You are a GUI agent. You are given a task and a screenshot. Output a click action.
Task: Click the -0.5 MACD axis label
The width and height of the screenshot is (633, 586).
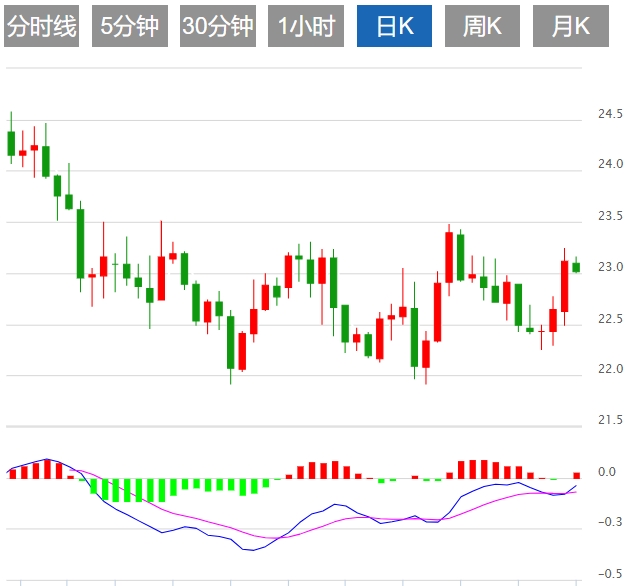pyautogui.click(x=610, y=573)
